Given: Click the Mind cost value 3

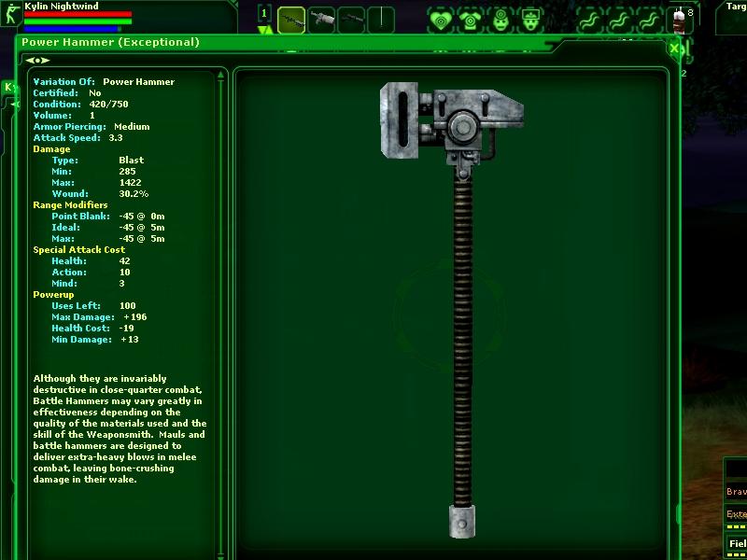Looking at the screenshot, I should point(121,283).
